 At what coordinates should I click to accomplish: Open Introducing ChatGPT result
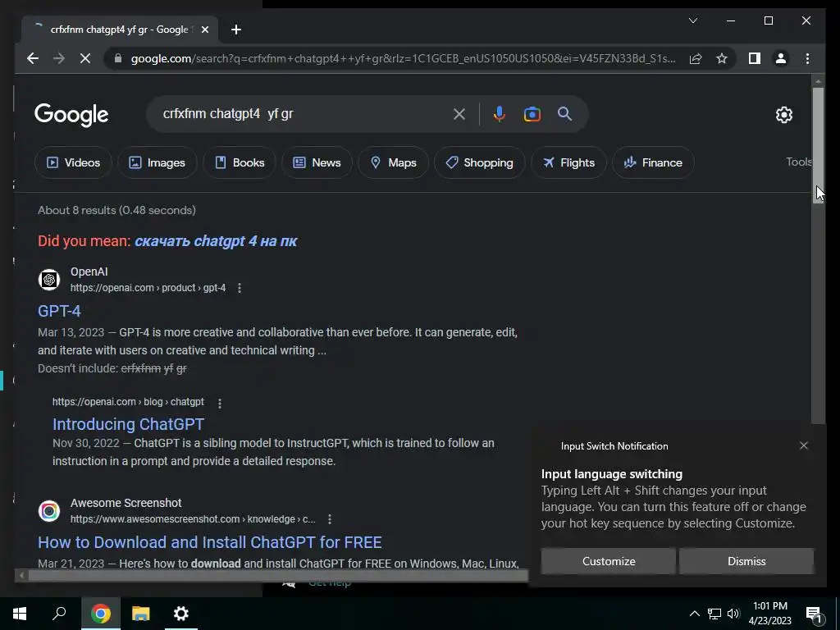tap(128, 424)
